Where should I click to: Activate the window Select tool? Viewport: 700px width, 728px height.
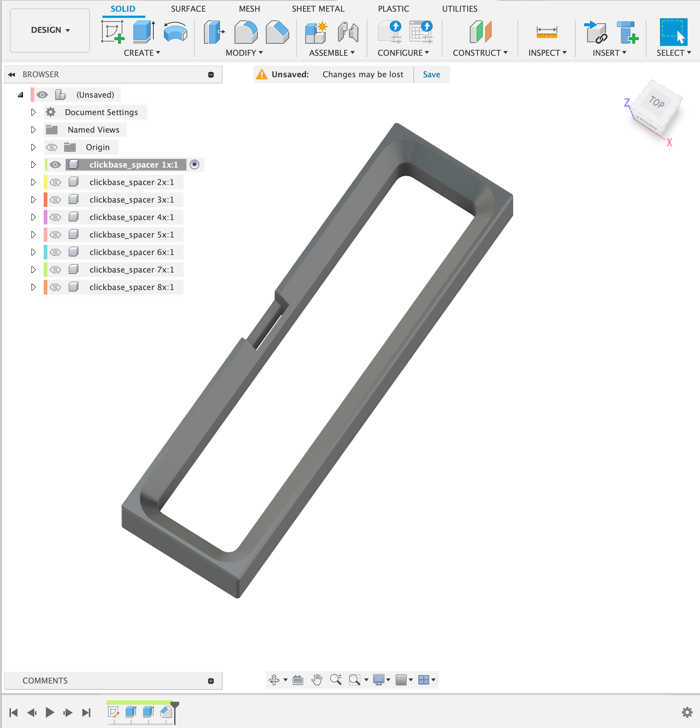(x=673, y=32)
